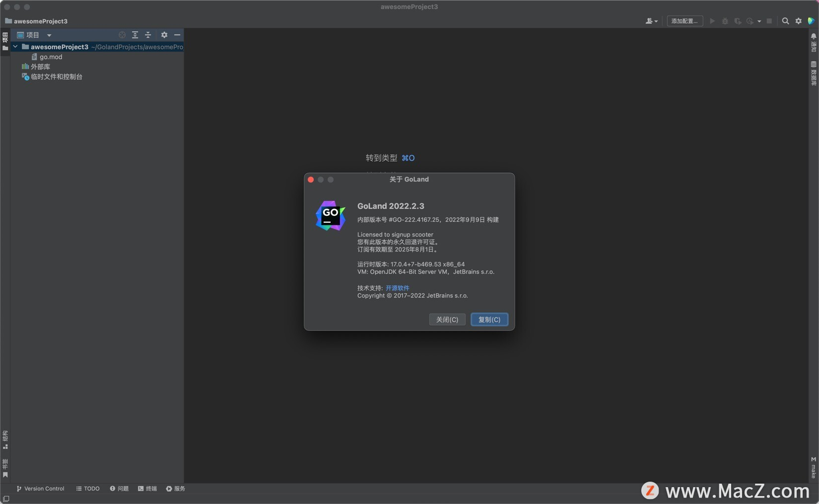Click the Stop square toolbar icon

(769, 21)
